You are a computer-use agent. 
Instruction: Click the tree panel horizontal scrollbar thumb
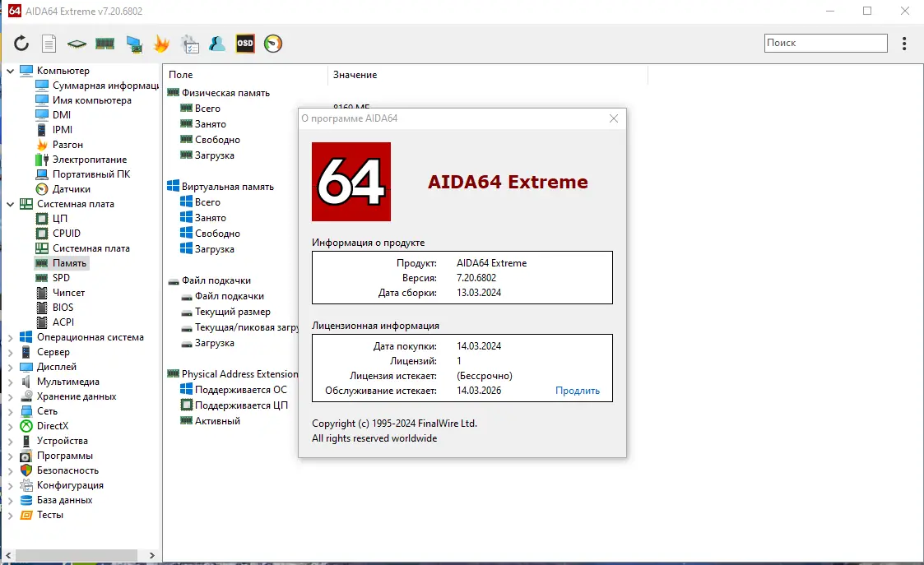(76, 555)
